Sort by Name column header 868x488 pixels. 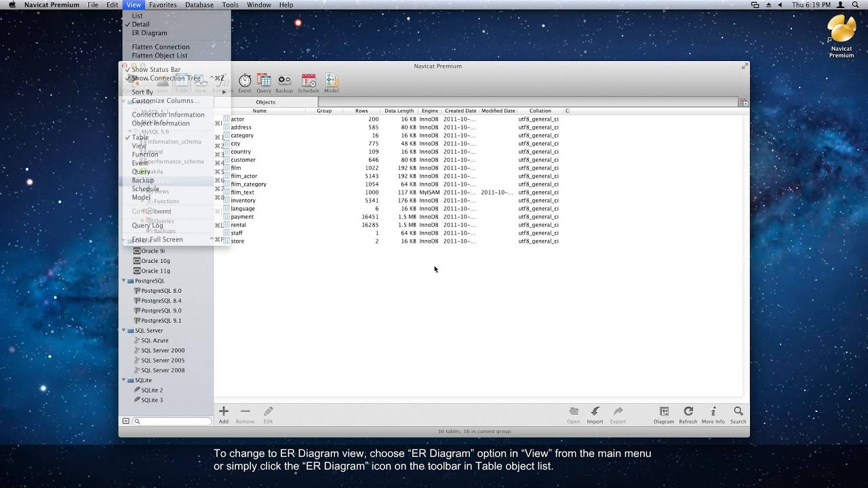pyautogui.click(x=260, y=110)
